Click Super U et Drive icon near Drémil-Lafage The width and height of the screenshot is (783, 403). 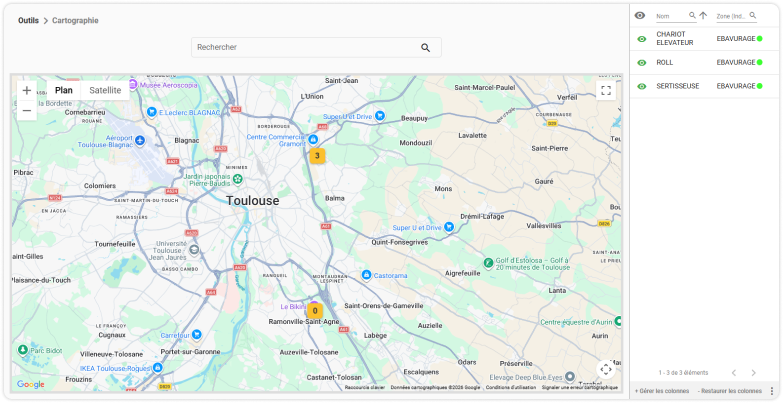click(x=449, y=227)
